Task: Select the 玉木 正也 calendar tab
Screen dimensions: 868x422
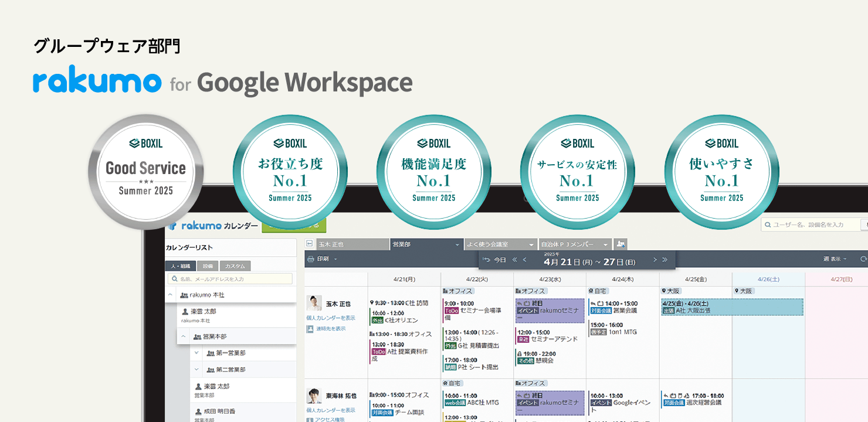Action: click(352, 244)
